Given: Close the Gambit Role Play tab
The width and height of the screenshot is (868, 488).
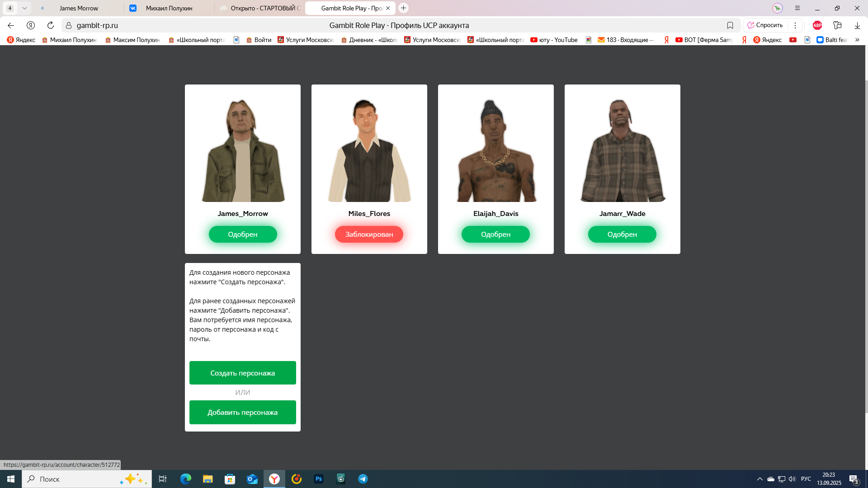Looking at the screenshot, I should coord(388,8).
